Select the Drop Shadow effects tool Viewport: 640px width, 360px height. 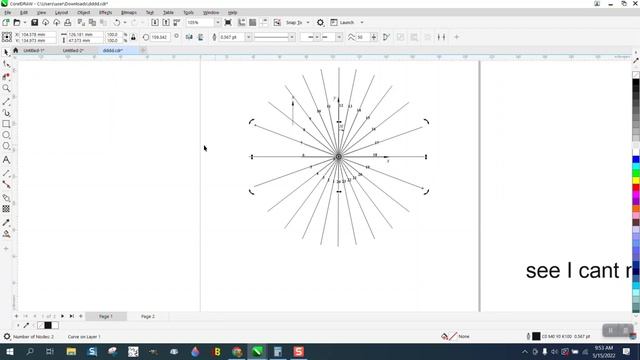click(6, 198)
